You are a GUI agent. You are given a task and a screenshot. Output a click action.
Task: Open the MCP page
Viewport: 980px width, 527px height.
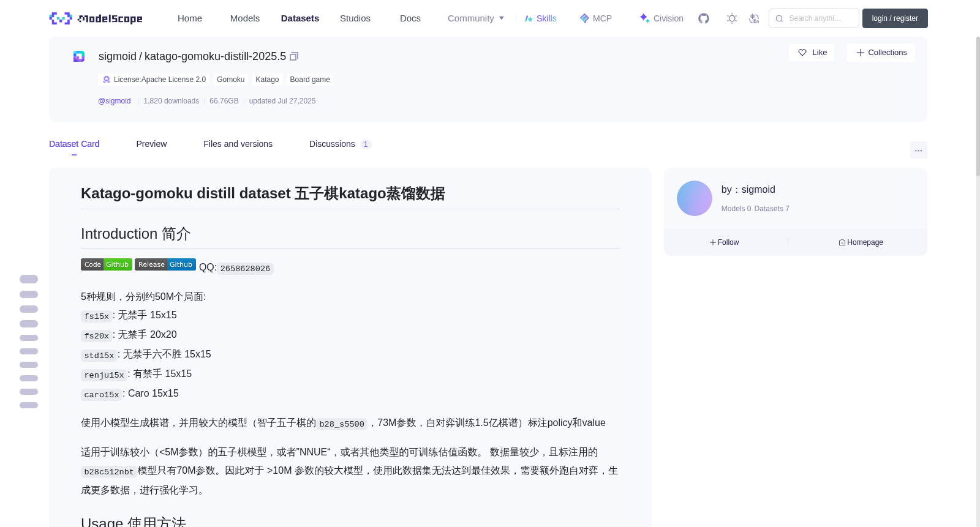596,18
